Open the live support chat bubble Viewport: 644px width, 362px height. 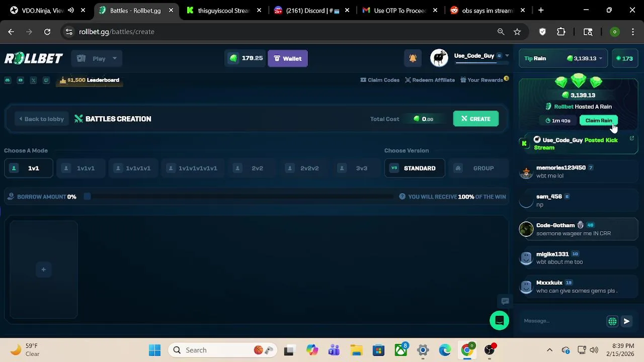(500, 320)
